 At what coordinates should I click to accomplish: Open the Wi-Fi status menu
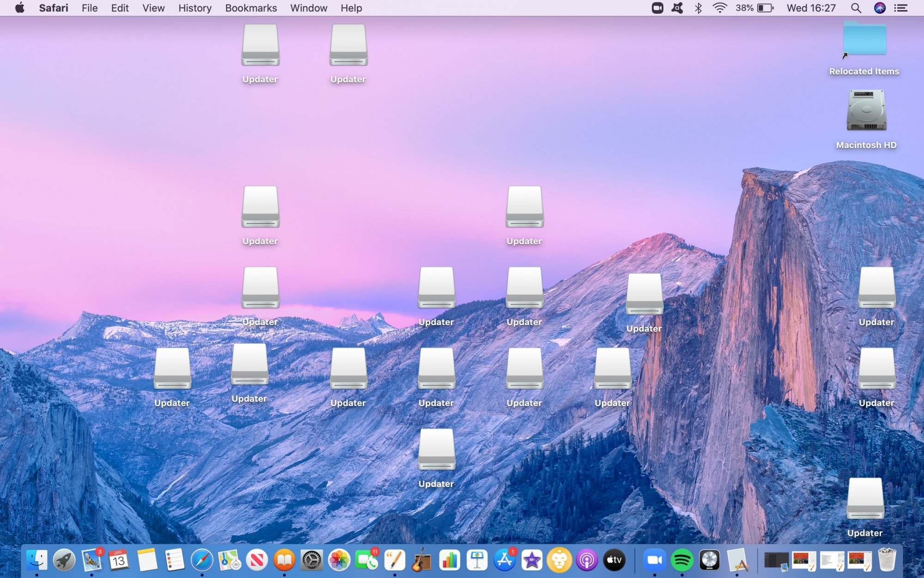(719, 8)
